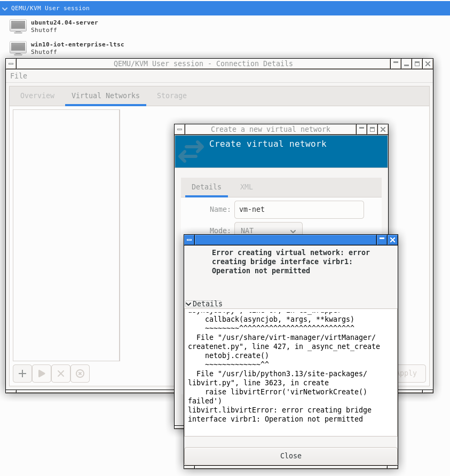Viewport: 450px width, 476px height.
Task: Switch to the Overview tab
Action: pyautogui.click(x=37, y=96)
